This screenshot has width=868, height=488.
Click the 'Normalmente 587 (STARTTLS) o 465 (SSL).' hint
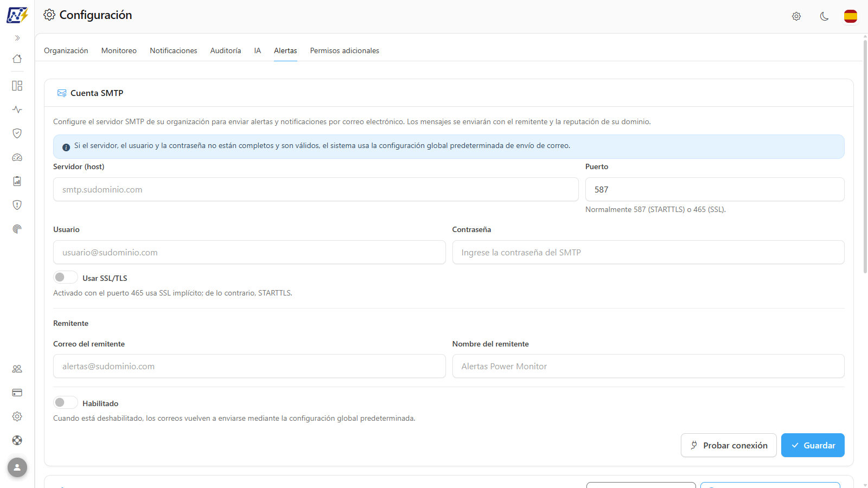[655, 209]
